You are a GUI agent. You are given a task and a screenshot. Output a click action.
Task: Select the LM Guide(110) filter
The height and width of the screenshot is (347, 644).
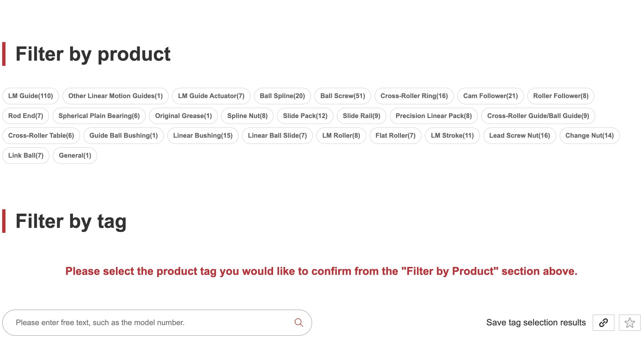[31, 96]
